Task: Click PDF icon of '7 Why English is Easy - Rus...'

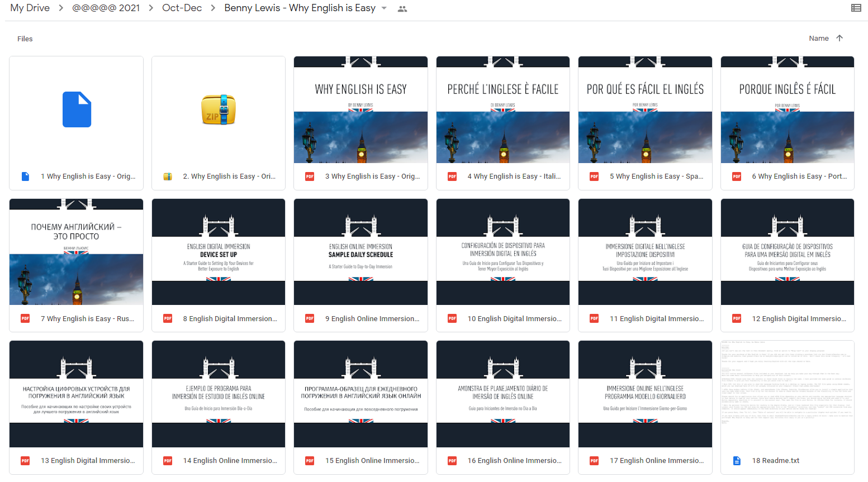Action: click(25, 318)
